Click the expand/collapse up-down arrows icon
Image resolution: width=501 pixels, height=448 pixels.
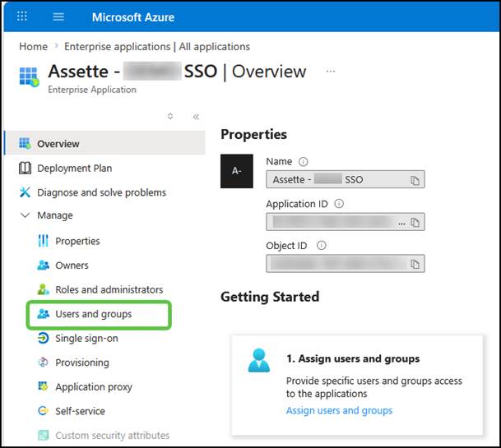click(170, 116)
